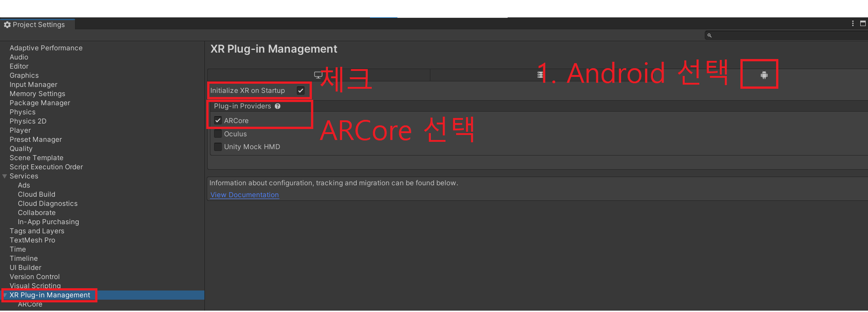The image size is (868, 312).
Task: Select the Standalone desktop platform tab icon
Action: (x=318, y=75)
